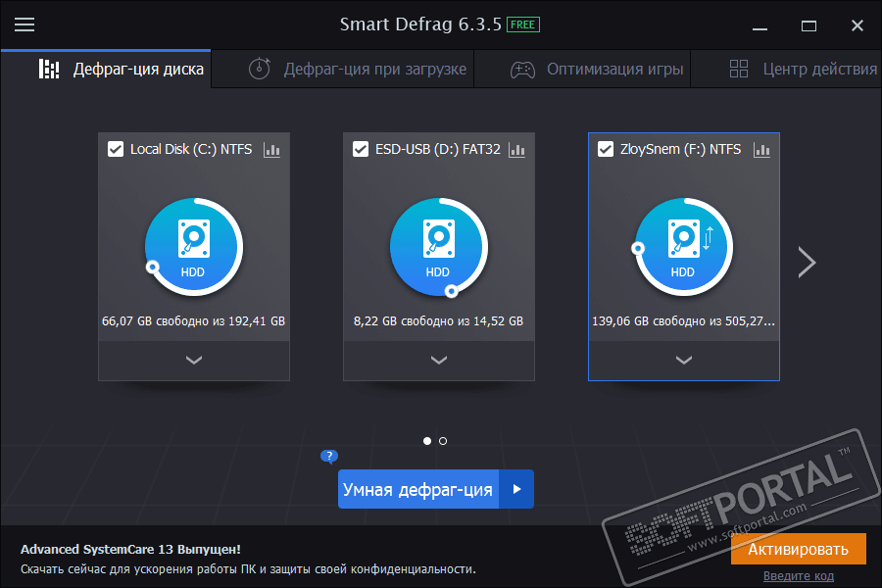Click the Local Disk (C:) NTFS label
Screen dimensions: 882x588
pyautogui.click(x=191, y=149)
